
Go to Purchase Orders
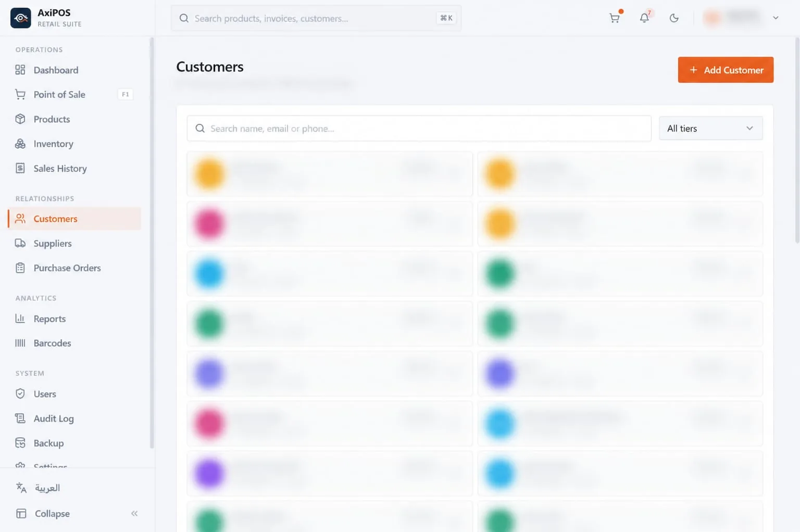[x=74, y=268]
